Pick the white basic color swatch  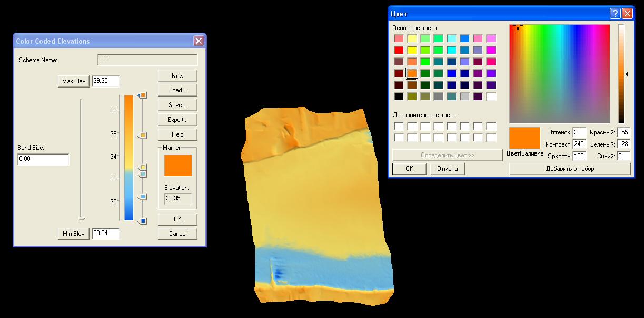[x=491, y=97]
